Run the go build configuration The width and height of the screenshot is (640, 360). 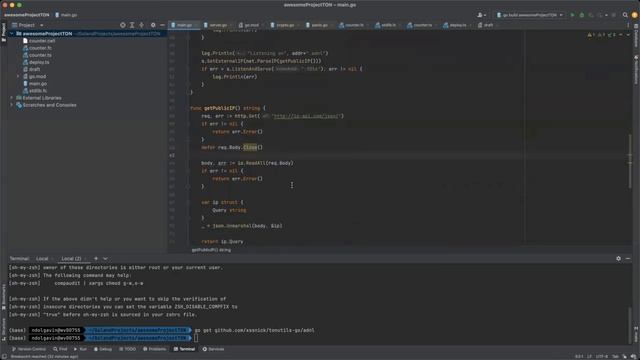tap(572, 15)
